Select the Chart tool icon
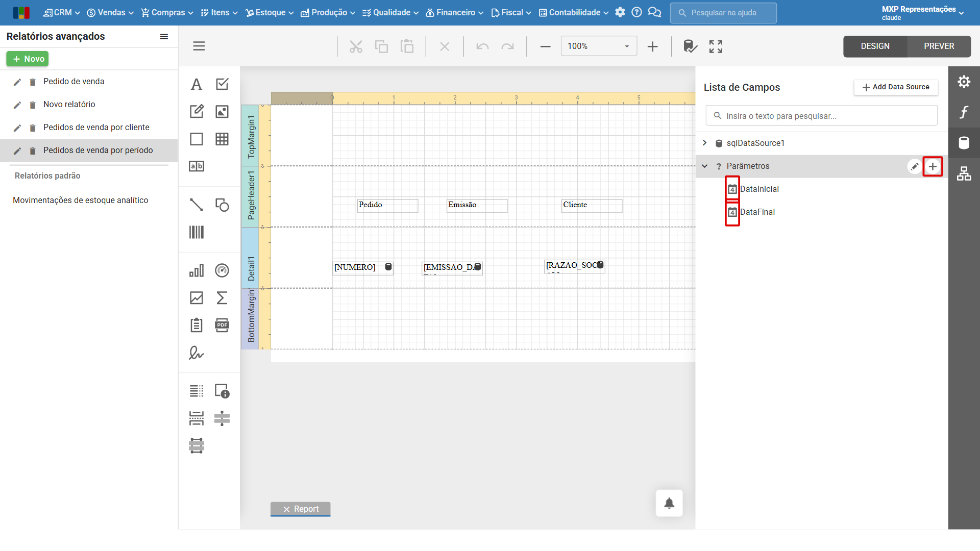This screenshot has width=980, height=551. (x=197, y=270)
